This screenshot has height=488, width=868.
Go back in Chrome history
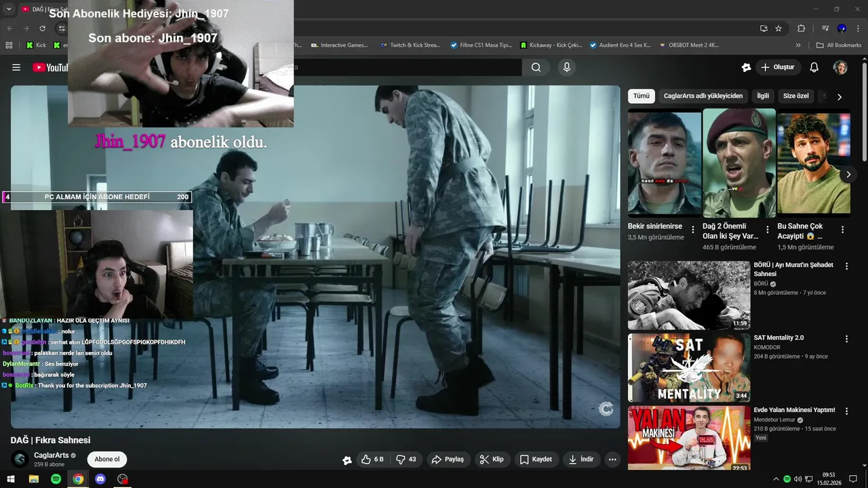(x=9, y=28)
